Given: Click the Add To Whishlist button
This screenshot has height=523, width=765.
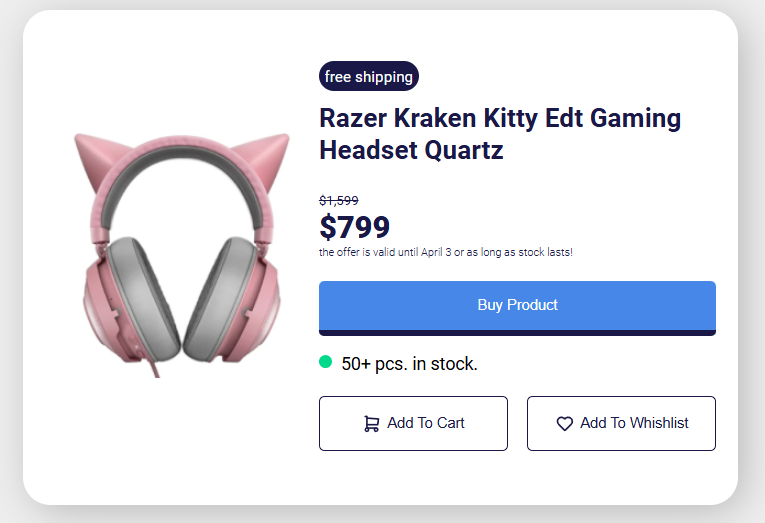Looking at the screenshot, I should (x=621, y=423).
